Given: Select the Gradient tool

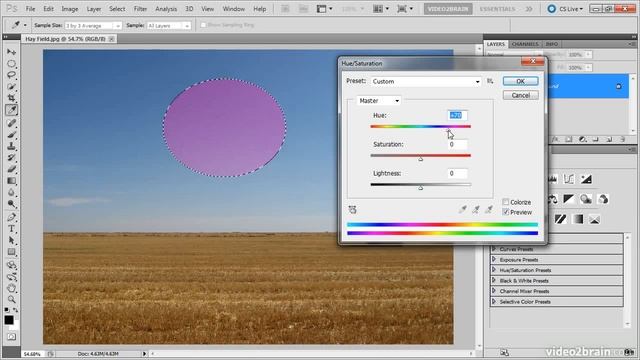Looking at the screenshot, I should pos(11,180).
